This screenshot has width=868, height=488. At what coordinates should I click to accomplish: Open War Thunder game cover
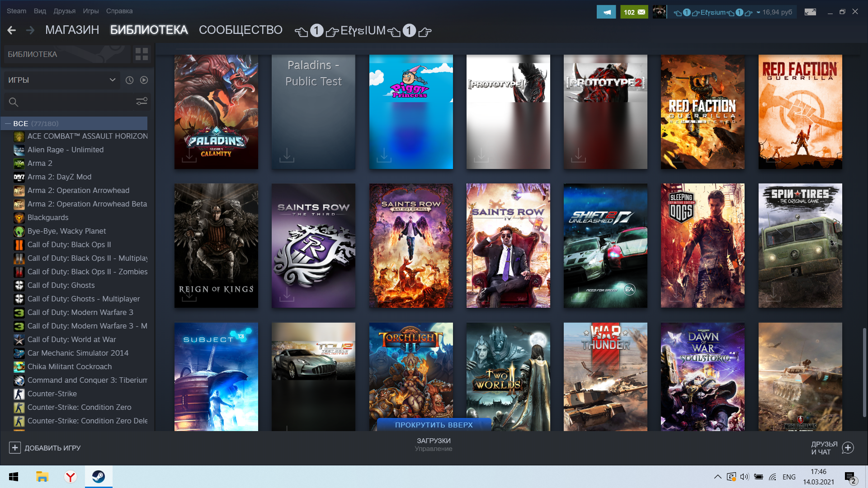[605, 377]
